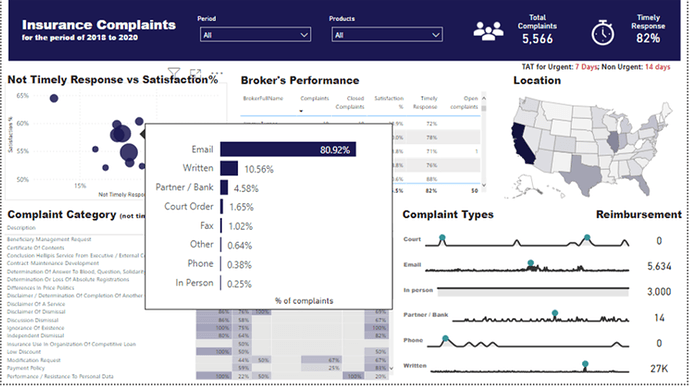Image resolution: width=690 pixels, height=387 pixels.
Task: Click the sort arrow under Complaints column
Action: tap(301, 111)
